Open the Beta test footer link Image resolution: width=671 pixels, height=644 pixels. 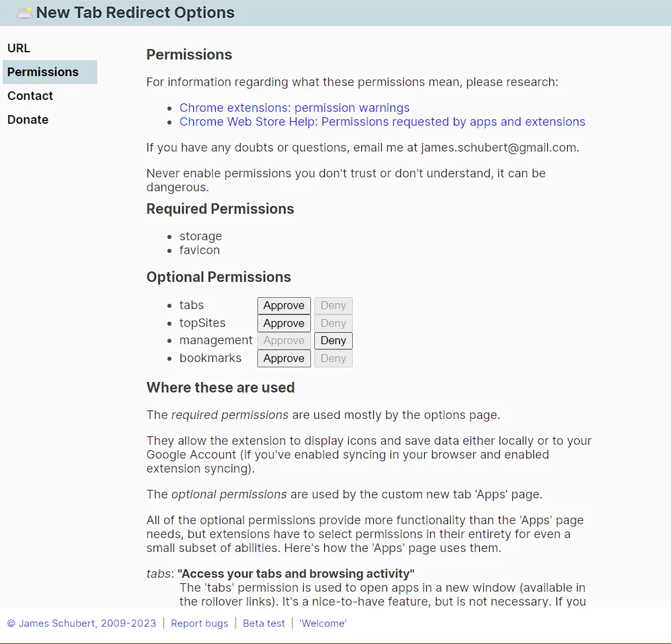click(x=264, y=623)
